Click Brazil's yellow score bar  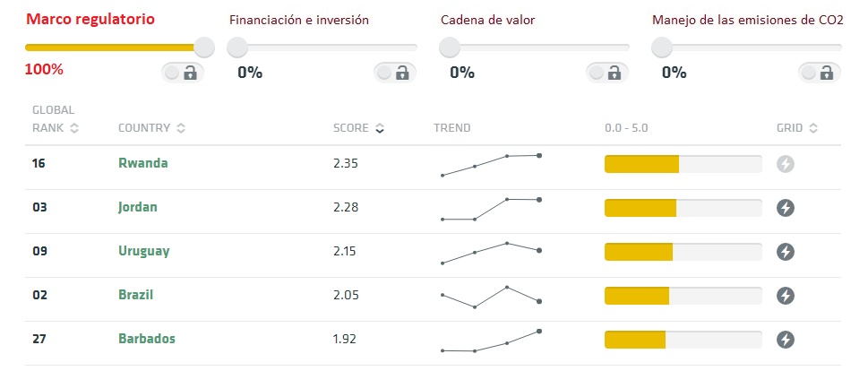pos(637,296)
